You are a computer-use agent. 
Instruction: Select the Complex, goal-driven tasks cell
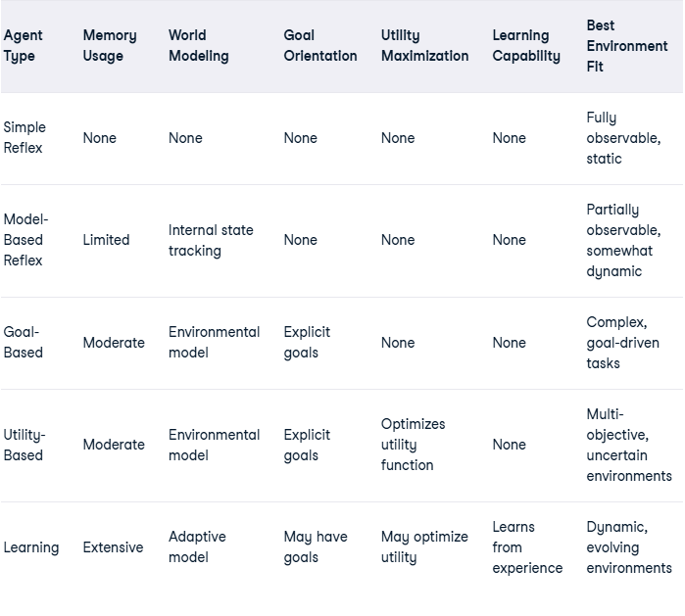coord(622,342)
